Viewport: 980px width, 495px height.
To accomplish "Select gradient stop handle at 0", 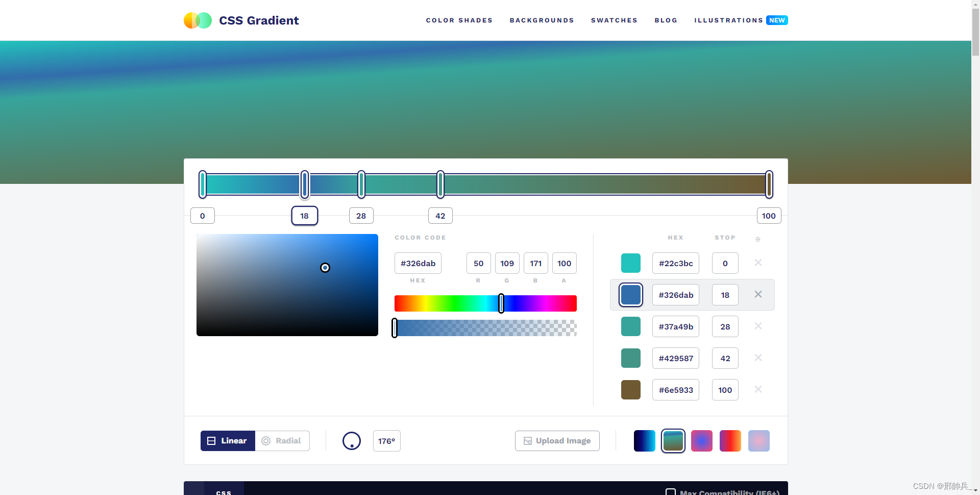I will pos(203,184).
